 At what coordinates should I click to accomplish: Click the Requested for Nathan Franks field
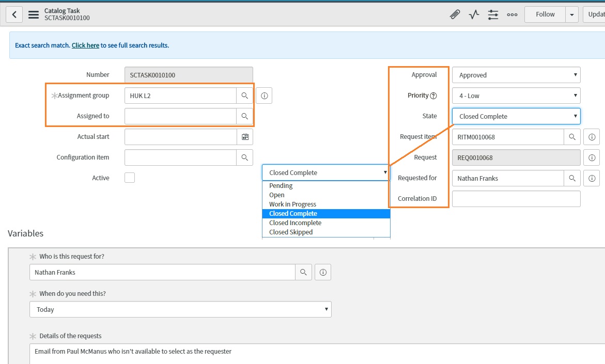click(508, 178)
